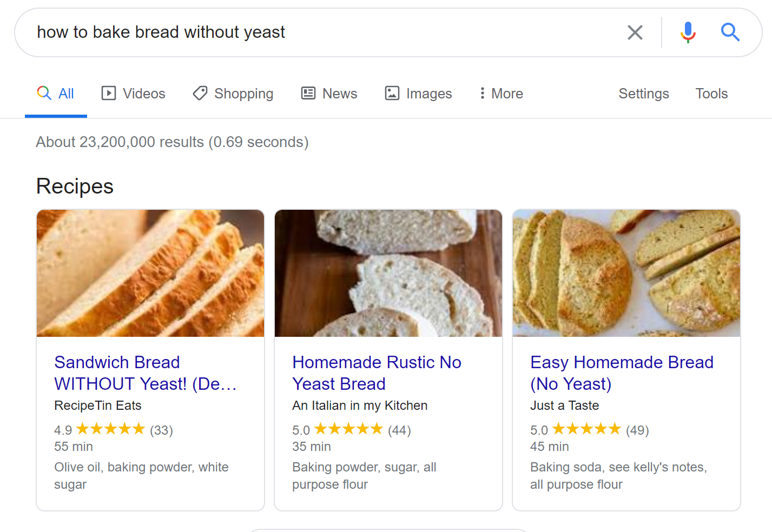Click the News newspaper icon
This screenshot has width=772, height=532.
pos(308,94)
